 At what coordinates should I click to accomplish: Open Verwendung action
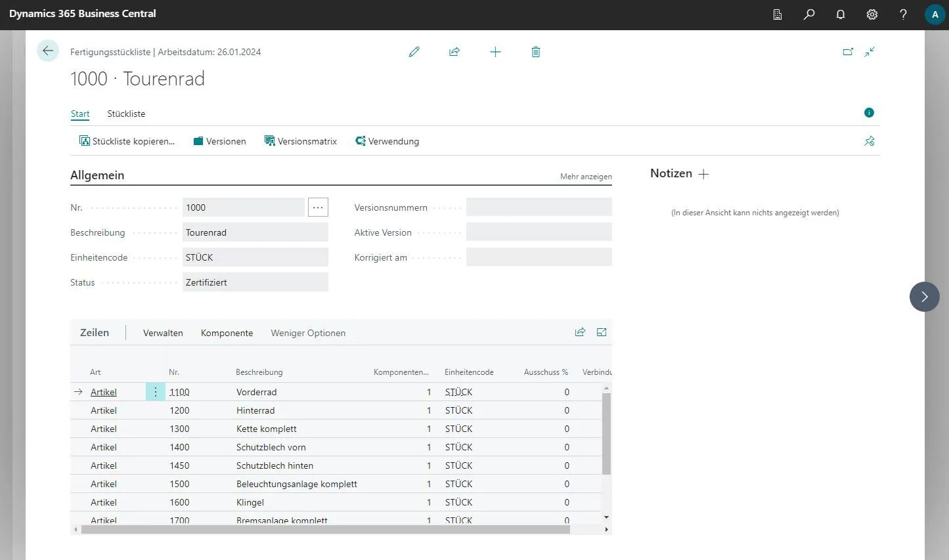[387, 141]
